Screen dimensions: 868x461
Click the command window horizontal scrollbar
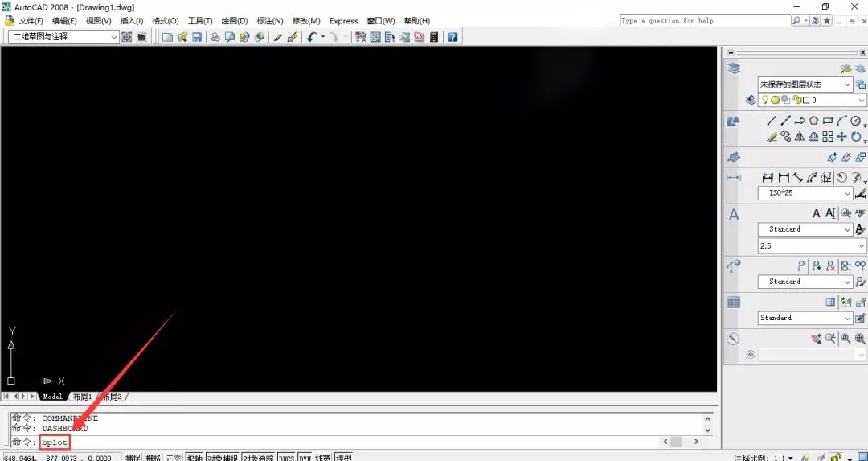tap(682, 442)
